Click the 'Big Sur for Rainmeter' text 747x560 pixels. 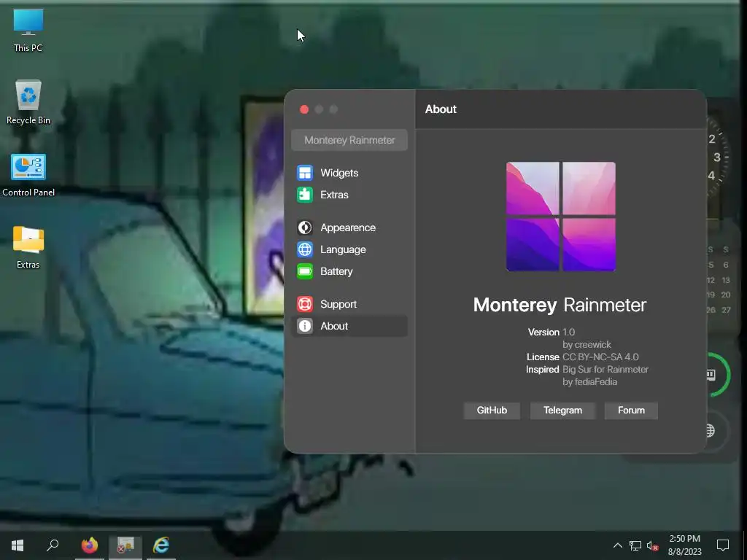(x=605, y=369)
